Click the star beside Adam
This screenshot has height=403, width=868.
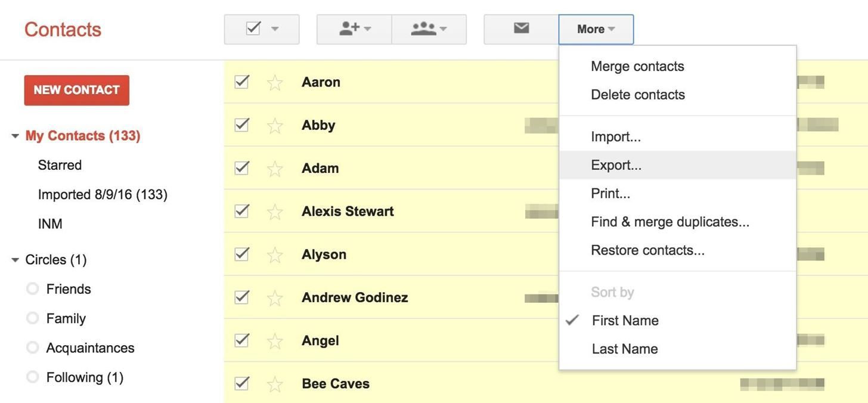275,169
